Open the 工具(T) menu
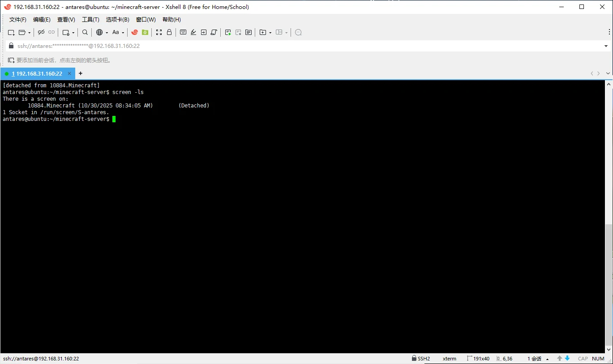This screenshot has height=364, width=613. pos(90,20)
